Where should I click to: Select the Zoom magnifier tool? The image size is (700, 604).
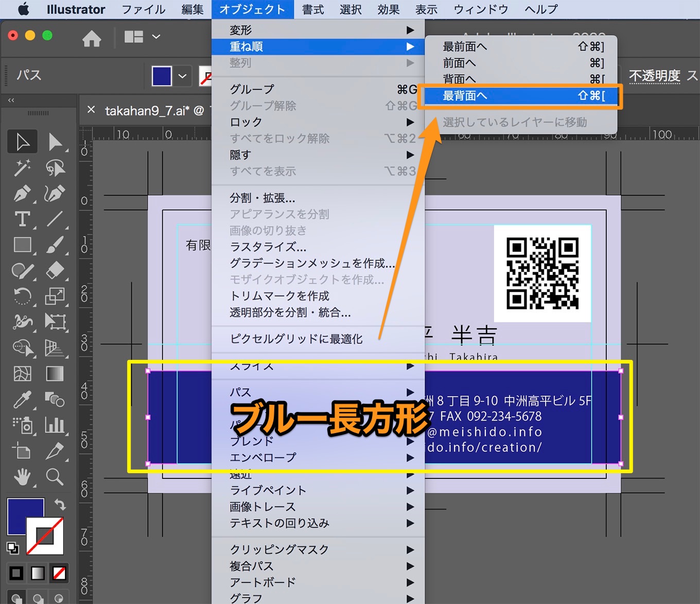(x=55, y=477)
